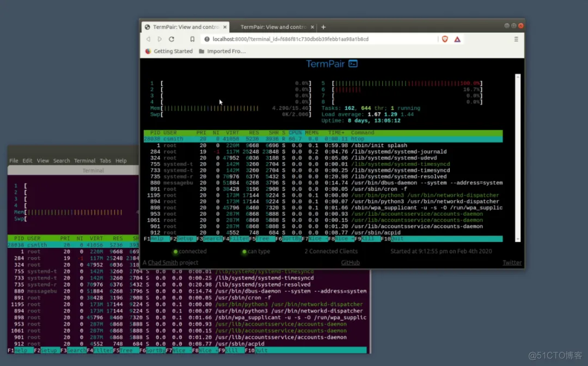Click the localhost URL address field
This screenshot has height=366, width=588.
(290, 39)
